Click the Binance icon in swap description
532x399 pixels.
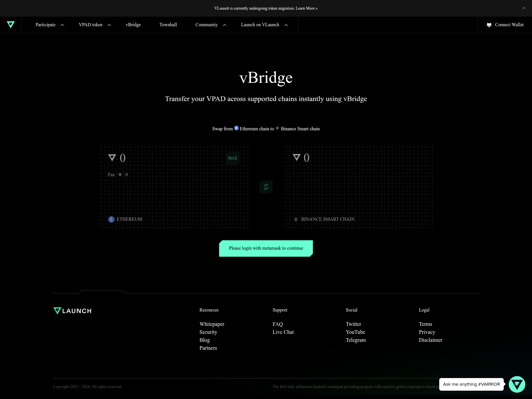277,128
